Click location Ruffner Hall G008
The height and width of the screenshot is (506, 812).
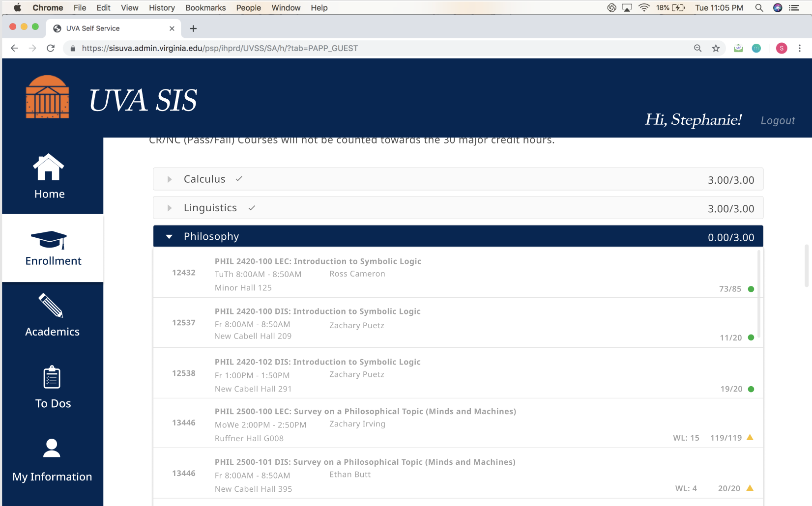coord(249,438)
